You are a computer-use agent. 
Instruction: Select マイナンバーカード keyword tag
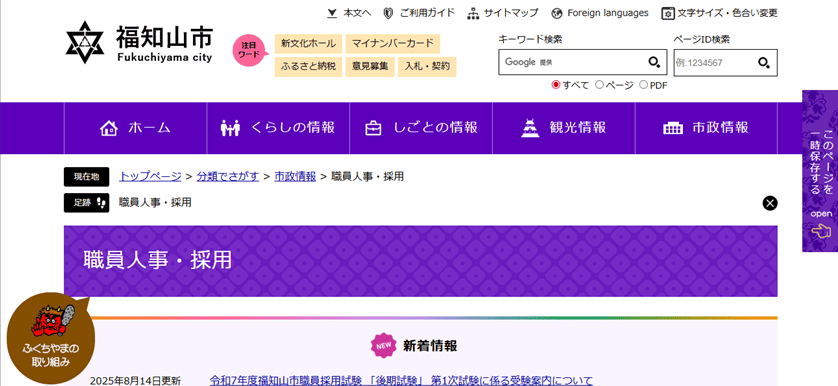pos(393,44)
